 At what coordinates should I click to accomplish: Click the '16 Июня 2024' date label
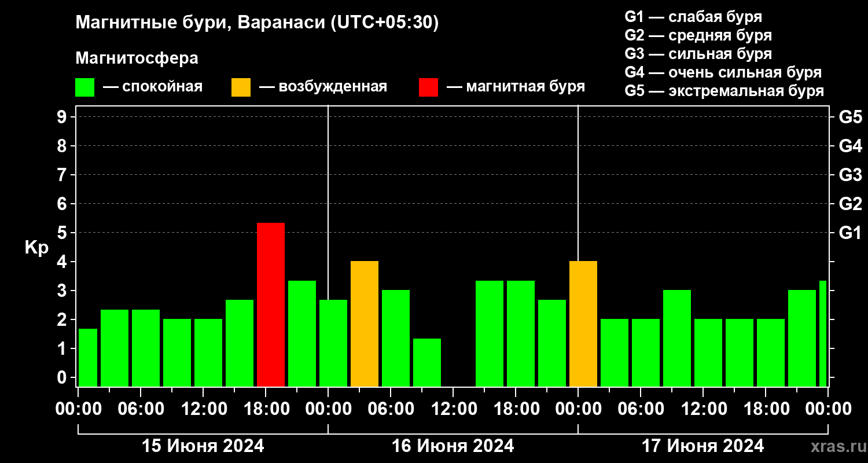(453, 446)
